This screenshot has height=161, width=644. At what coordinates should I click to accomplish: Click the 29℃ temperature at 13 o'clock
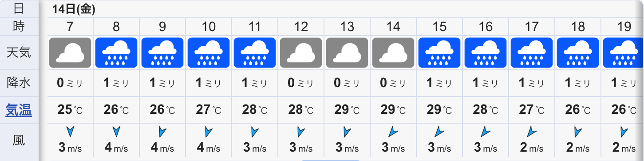click(x=347, y=109)
